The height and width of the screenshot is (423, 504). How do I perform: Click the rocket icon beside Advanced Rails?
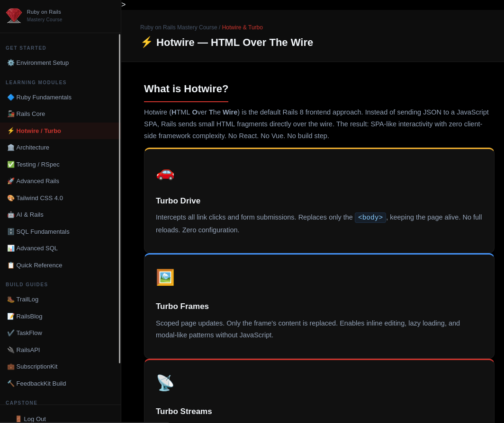point(11,181)
